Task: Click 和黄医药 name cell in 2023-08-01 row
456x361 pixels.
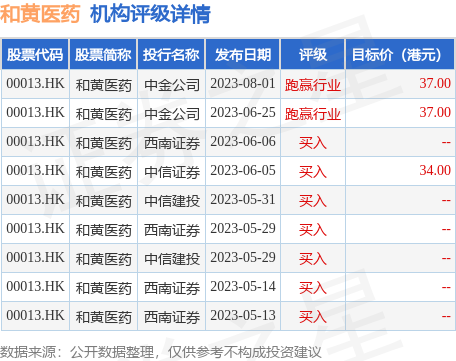Action: (104, 85)
